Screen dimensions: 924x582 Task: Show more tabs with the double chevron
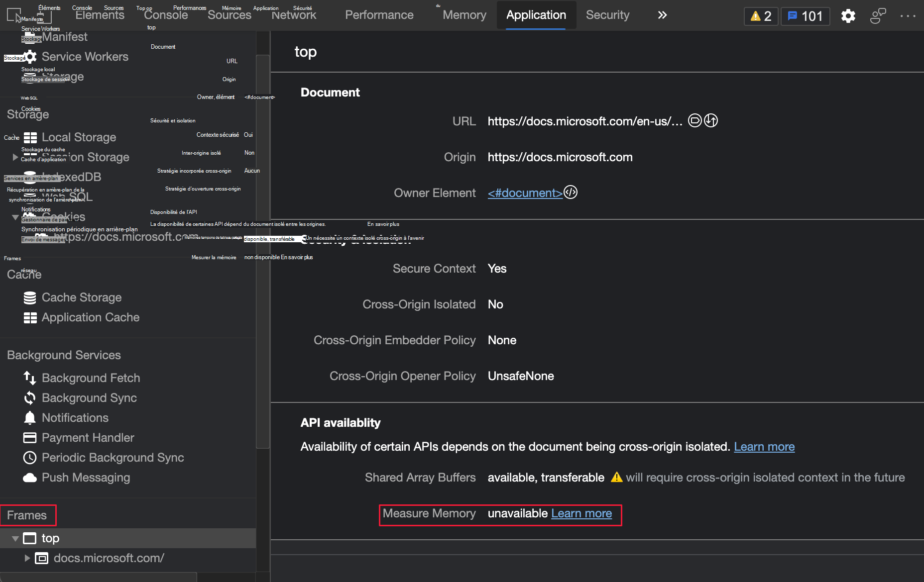(662, 15)
